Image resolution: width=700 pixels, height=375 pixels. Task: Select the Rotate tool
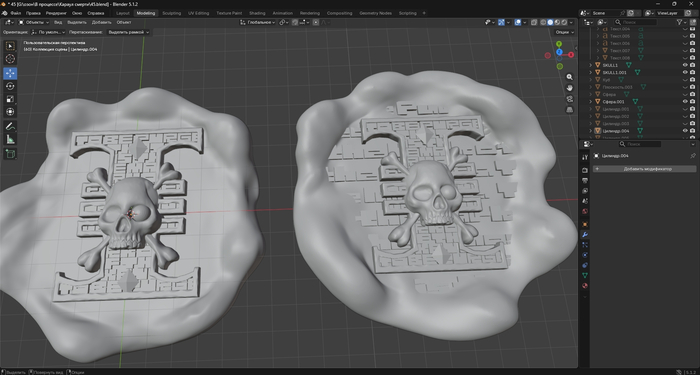tap(10, 86)
